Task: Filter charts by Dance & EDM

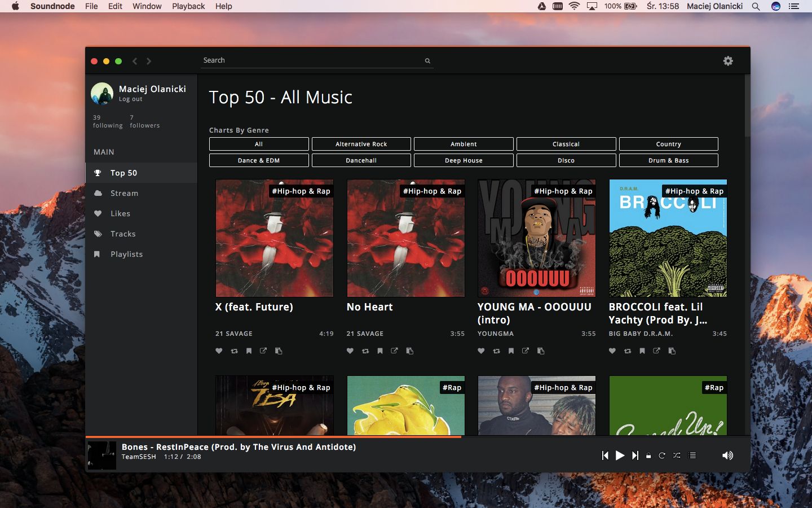Action: 259,160
